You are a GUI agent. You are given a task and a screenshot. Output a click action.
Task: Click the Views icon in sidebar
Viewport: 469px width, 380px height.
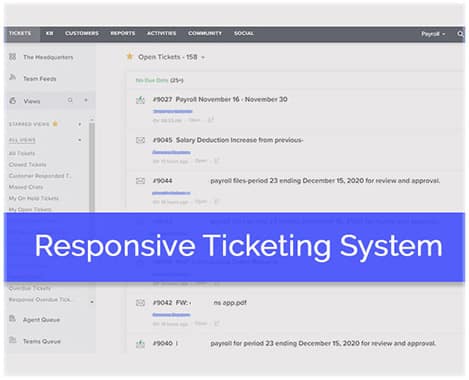coord(13,100)
